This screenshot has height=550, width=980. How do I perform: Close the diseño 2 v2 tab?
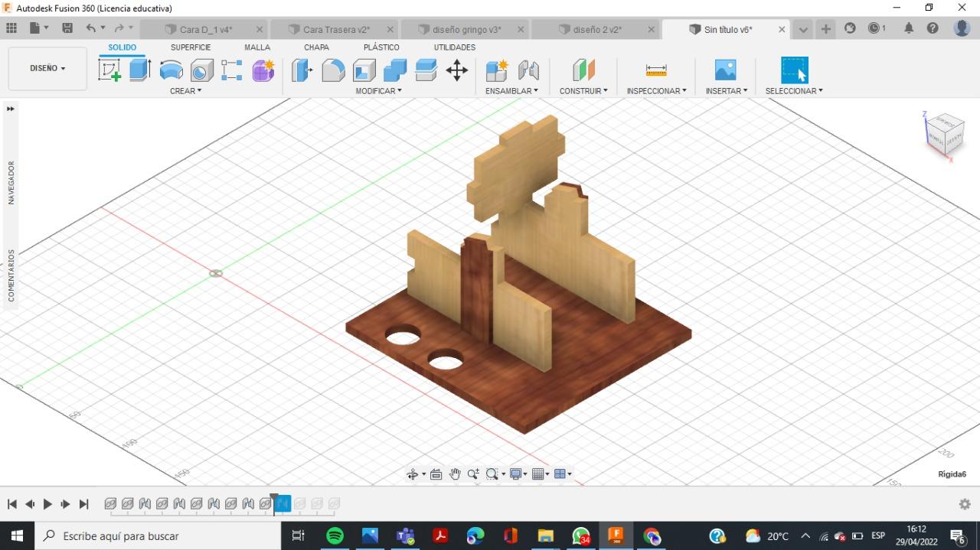[652, 30]
